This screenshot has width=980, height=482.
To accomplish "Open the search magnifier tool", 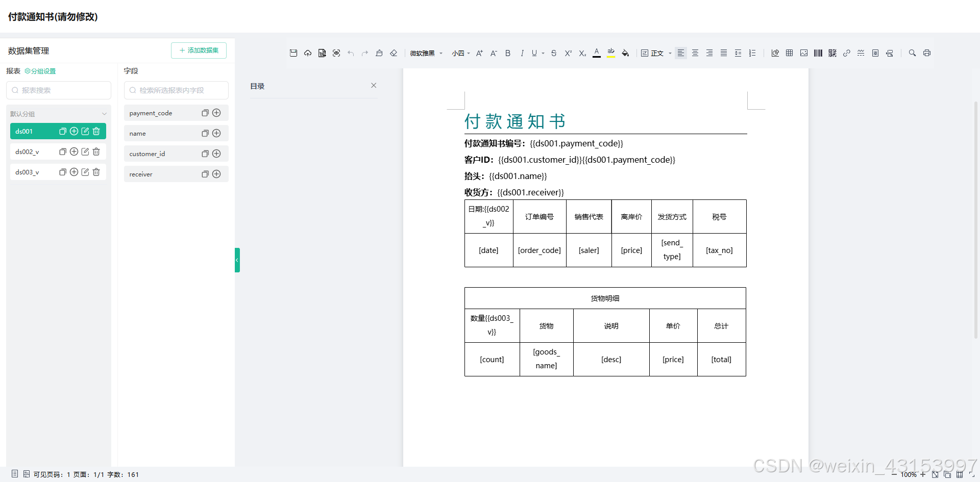I will tap(913, 53).
